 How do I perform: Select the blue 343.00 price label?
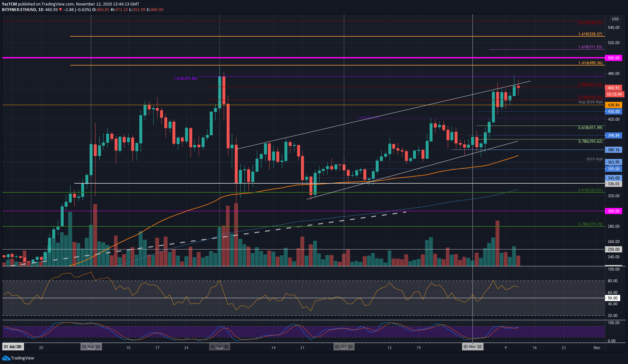pyautogui.click(x=613, y=178)
